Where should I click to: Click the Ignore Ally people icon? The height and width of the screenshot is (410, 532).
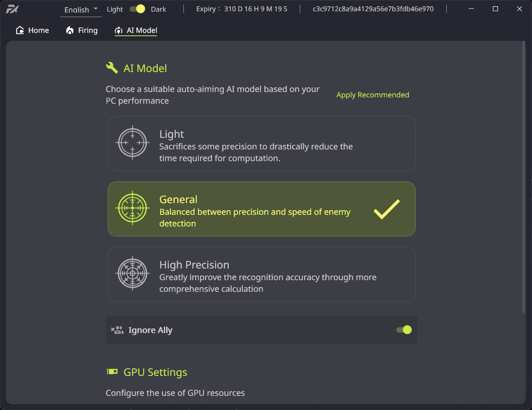117,330
